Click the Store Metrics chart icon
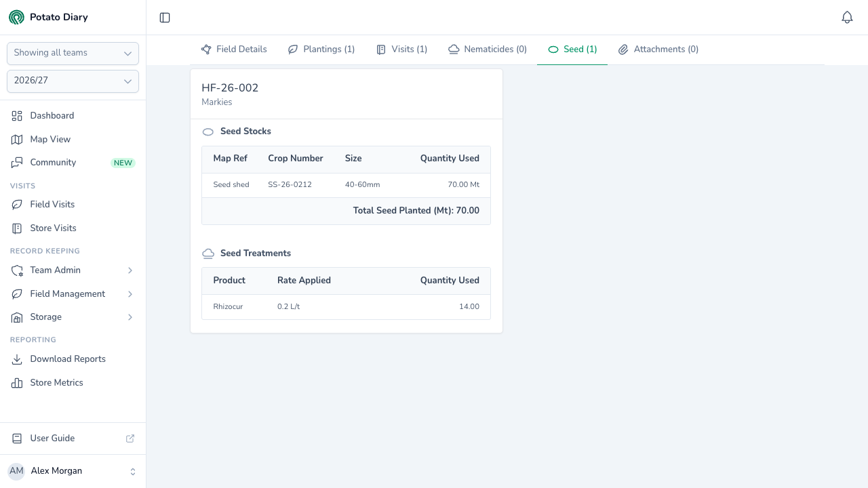The width and height of the screenshot is (868, 488). (x=17, y=383)
